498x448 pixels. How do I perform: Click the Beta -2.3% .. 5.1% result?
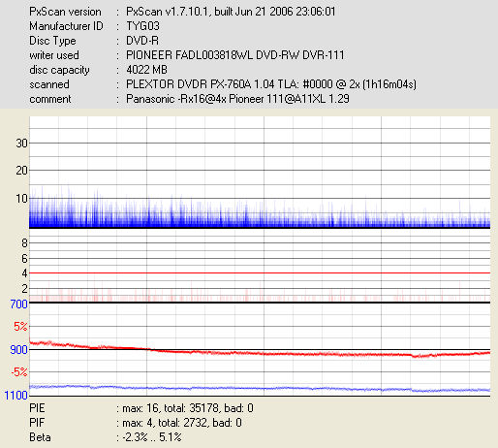(x=152, y=437)
